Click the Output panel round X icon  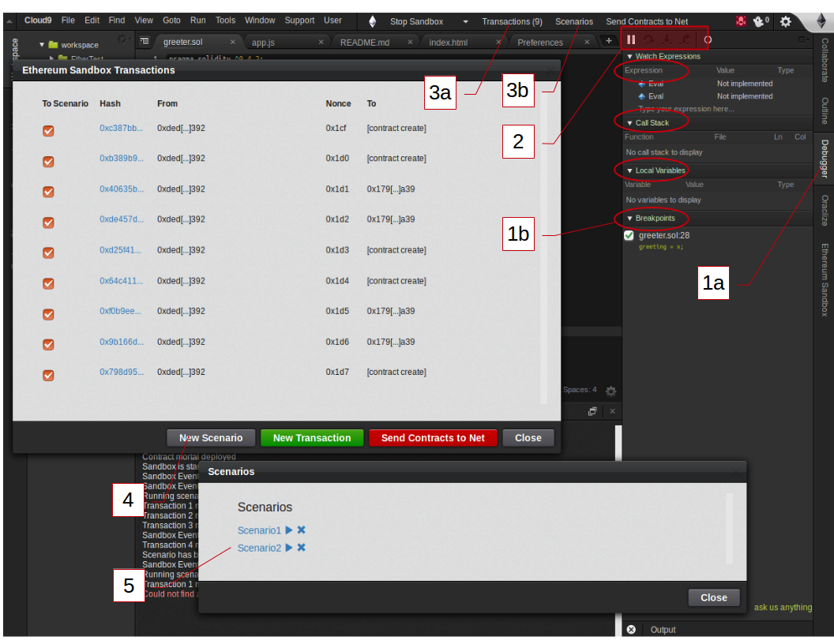(x=631, y=629)
